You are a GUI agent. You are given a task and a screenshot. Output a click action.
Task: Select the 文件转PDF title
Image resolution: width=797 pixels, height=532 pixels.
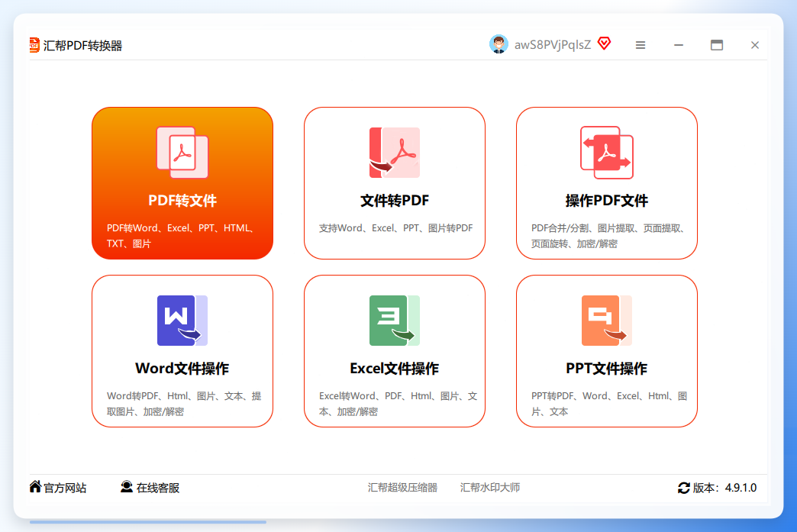395,201
